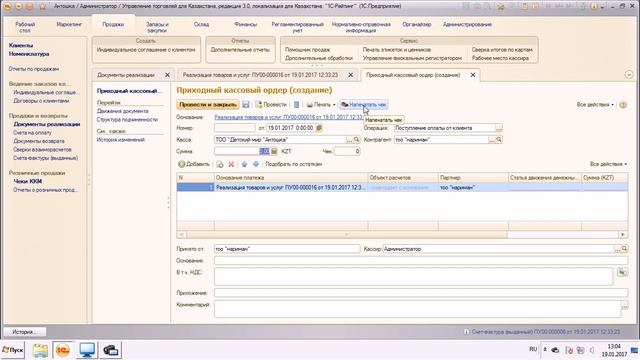Switch to Реализация товаров и услуг ПУ00-000016 tab
This screenshot has height=360, width=640.
(x=260, y=75)
